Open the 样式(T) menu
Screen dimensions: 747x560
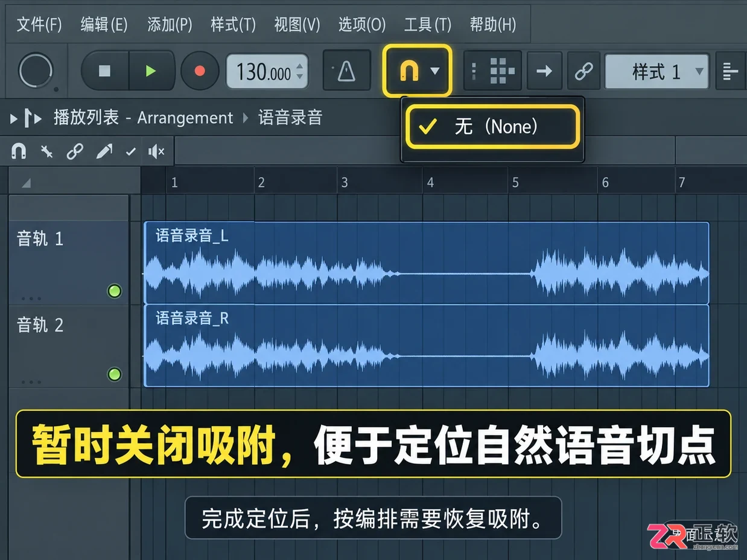click(233, 25)
